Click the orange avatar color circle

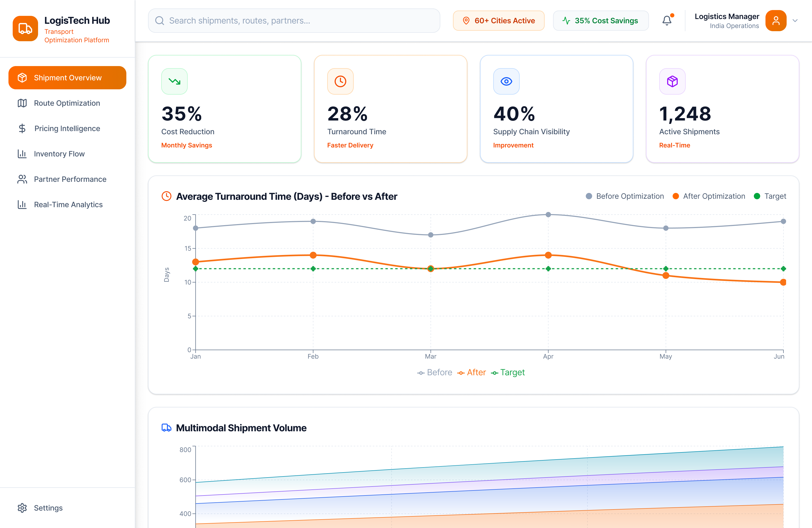click(x=776, y=20)
